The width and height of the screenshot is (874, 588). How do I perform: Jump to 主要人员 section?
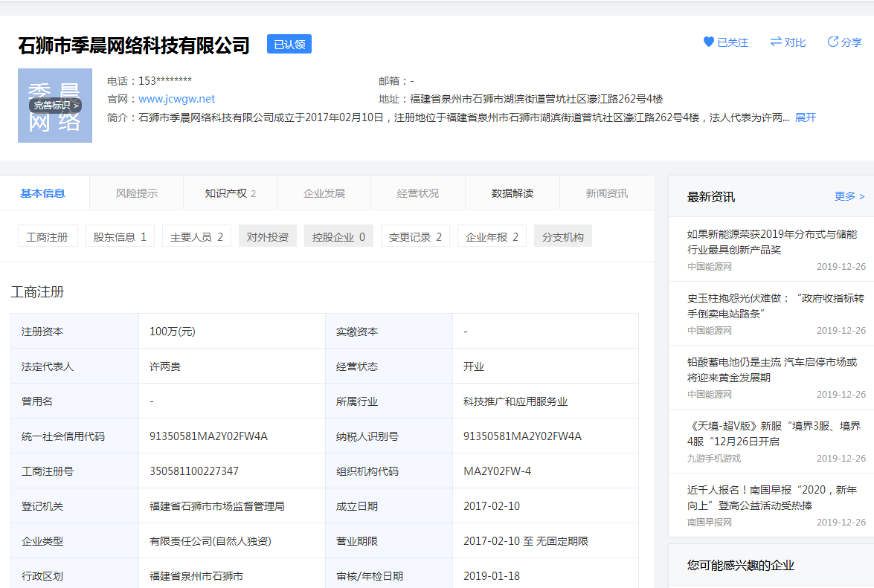[x=196, y=237]
